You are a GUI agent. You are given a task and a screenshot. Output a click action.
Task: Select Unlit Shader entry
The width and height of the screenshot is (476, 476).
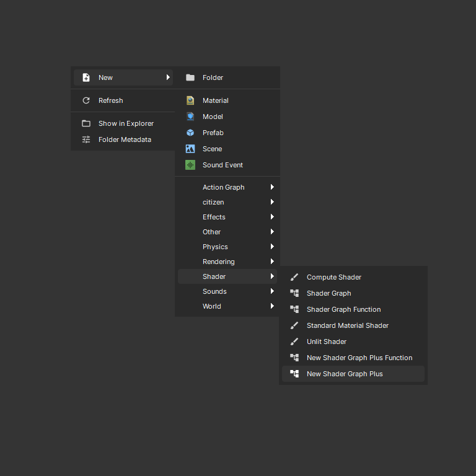click(x=327, y=342)
